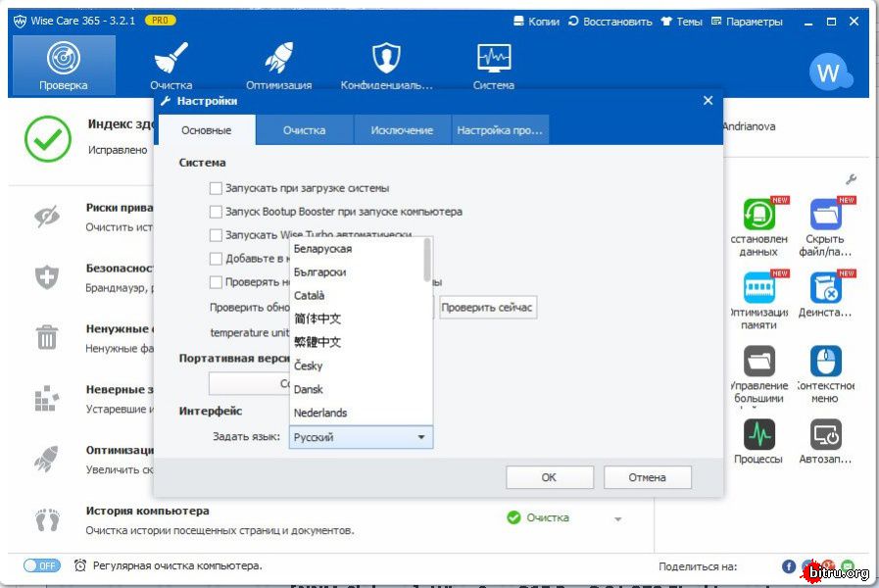Tick the Добавьте в checkbox
879x588 pixels.
(216, 259)
